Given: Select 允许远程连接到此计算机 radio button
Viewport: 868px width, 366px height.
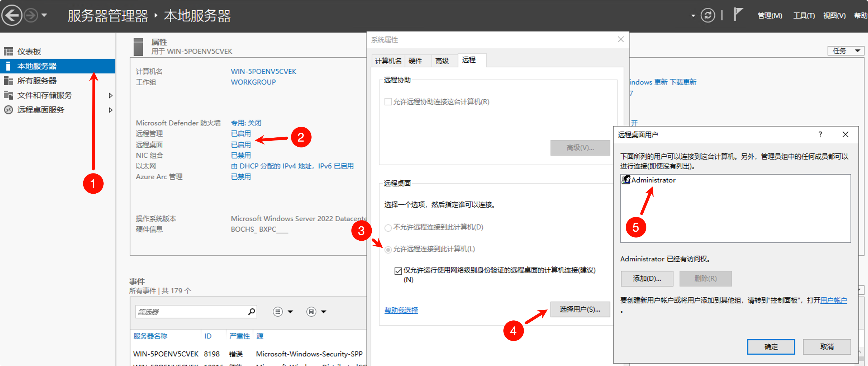Looking at the screenshot, I should pyautogui.click(x=388, y=249).
